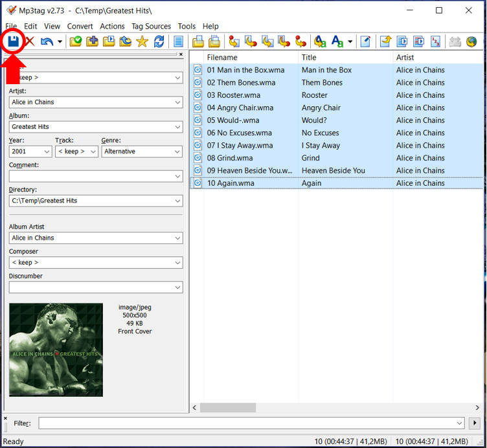Click the Copy tag icon
This screenshot has height=448, width=487.
pyautogui.click(x=198, y=41)
